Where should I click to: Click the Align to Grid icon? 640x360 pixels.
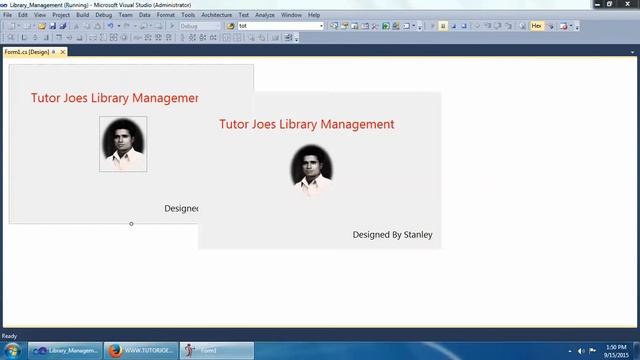point(11,38)
